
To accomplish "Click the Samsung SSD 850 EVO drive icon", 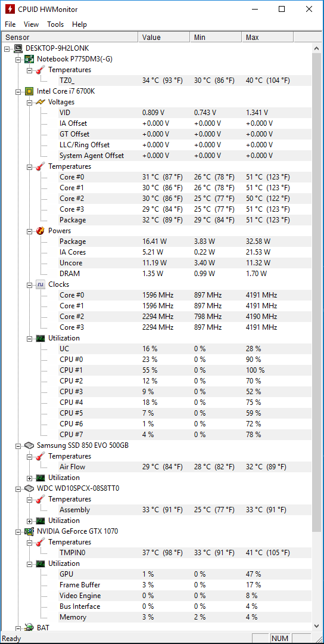I will coord(29,445).
